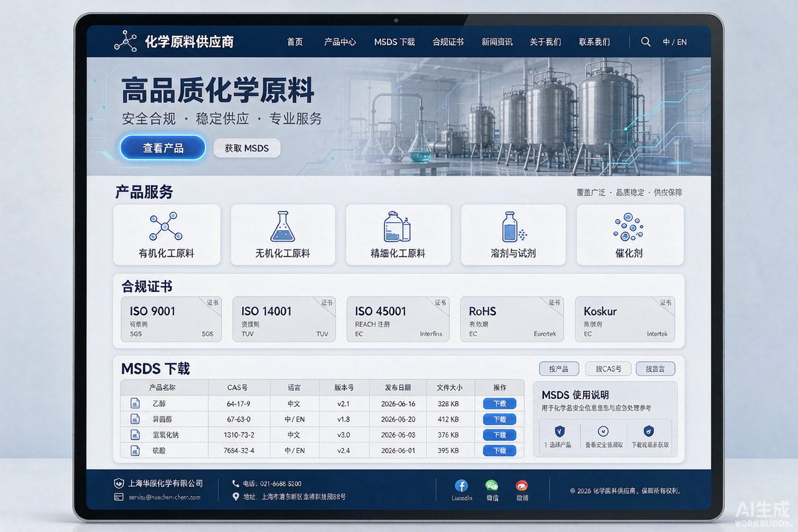The image size is (798, 532).
Task: Click the location pin icon in footer
Action: click(235, 497)
